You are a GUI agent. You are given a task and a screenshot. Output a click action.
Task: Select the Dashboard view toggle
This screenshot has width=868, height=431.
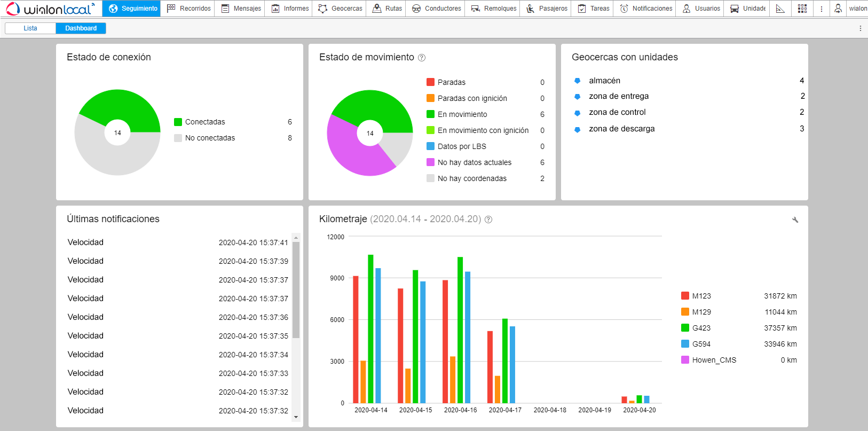pyautogui.click(x=81, y=28)
